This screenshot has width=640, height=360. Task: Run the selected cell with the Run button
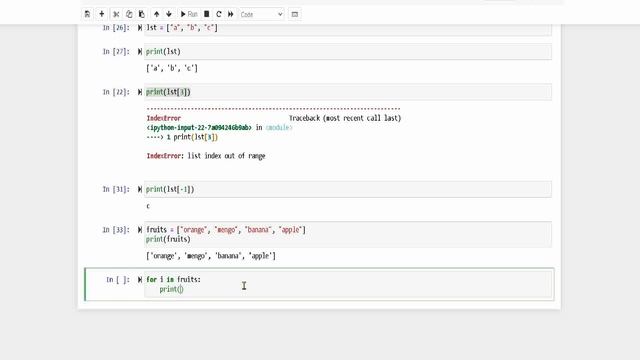click(x=189, y=14)
